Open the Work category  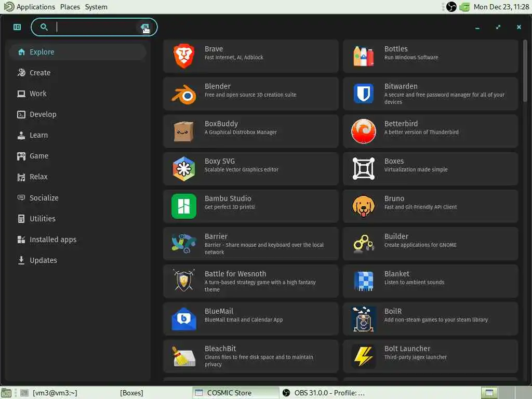[x=78, y=94]
